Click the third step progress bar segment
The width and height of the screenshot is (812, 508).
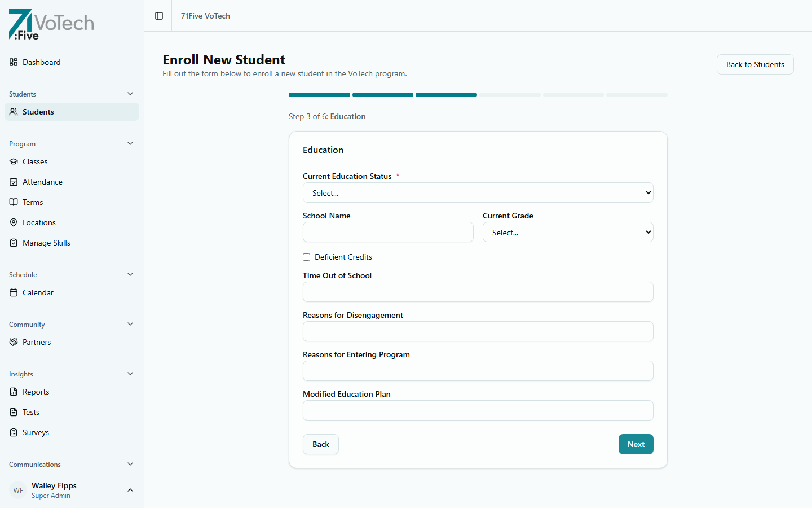[x=446, y=95]
